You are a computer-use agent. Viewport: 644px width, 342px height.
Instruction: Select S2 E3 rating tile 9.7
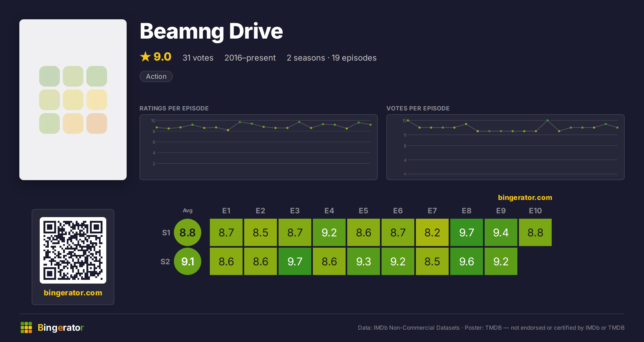[x=295, y=261]
